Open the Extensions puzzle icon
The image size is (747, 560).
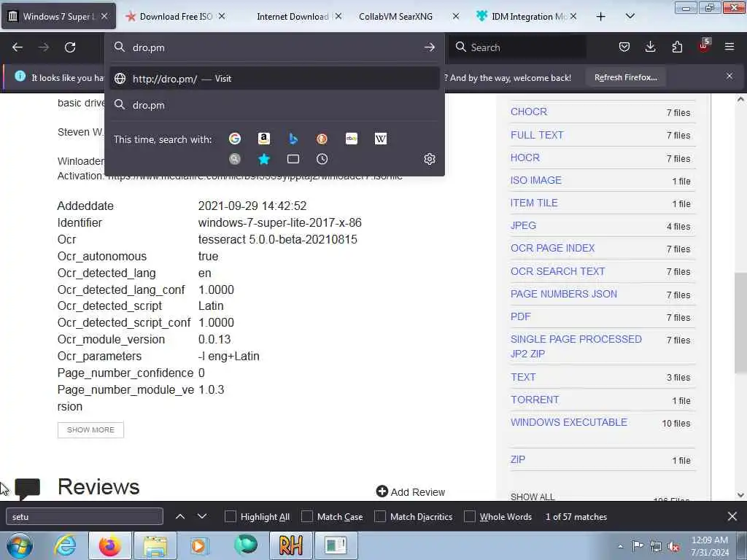(677, 47)
